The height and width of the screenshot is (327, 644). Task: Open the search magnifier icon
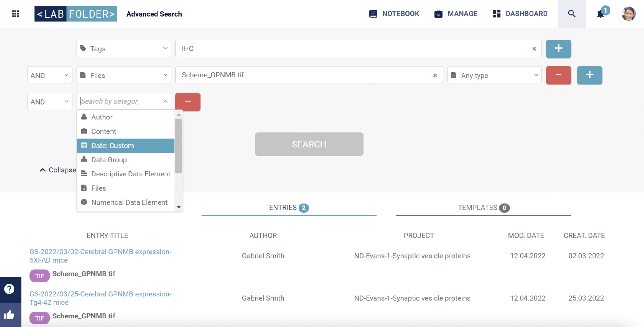tap(572, 14)
